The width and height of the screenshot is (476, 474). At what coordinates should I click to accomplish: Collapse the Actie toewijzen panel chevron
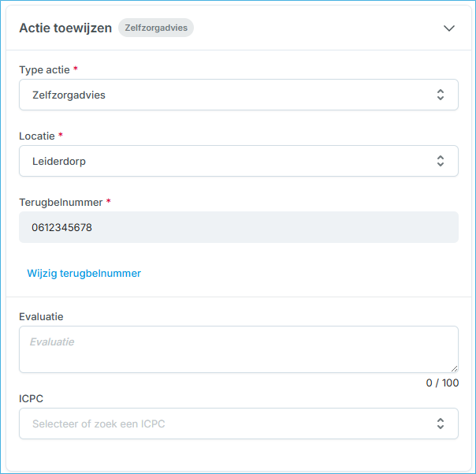(449, 28)
